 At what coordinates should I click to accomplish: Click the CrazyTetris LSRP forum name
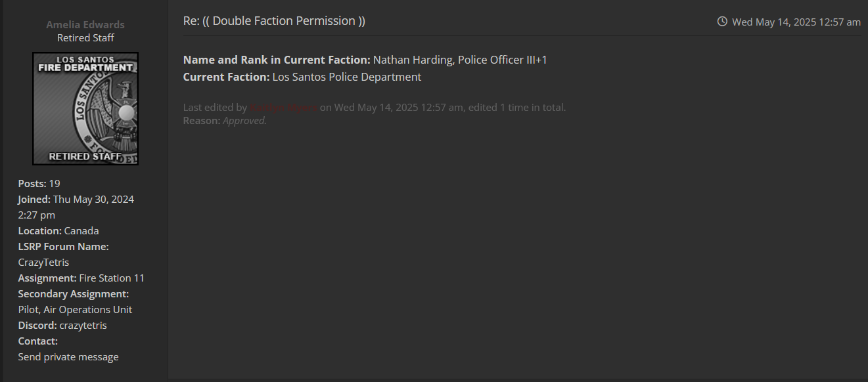pos(43,263)
